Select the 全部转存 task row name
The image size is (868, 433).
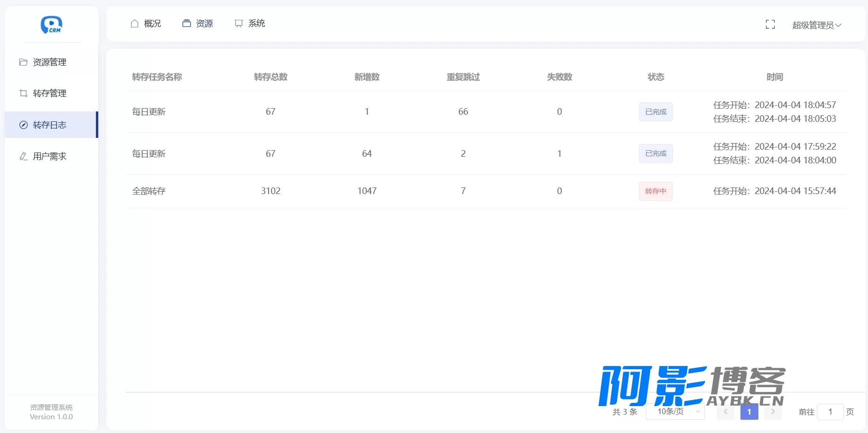tap(149, 191)
